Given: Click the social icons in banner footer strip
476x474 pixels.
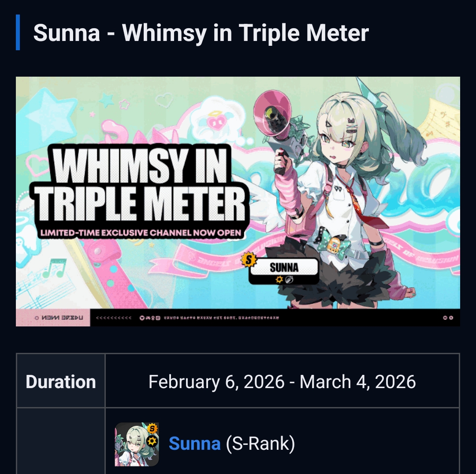Looking at the screenshot, I should (x=150, y=318).
